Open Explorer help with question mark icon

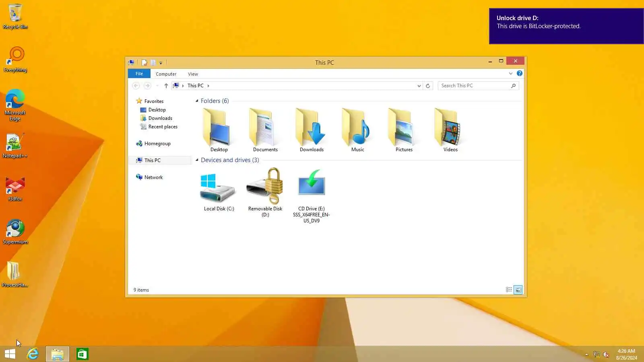coord(520,73)
